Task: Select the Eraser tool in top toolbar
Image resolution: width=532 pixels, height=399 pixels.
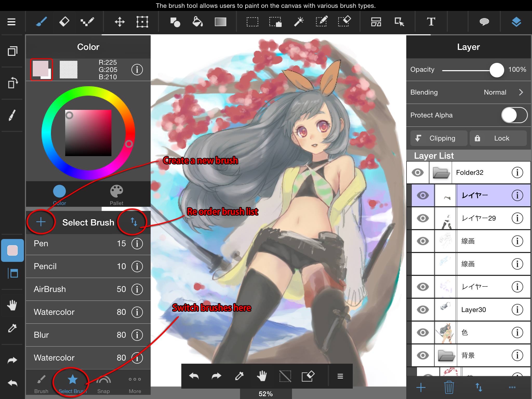Action: coord(64,22)
